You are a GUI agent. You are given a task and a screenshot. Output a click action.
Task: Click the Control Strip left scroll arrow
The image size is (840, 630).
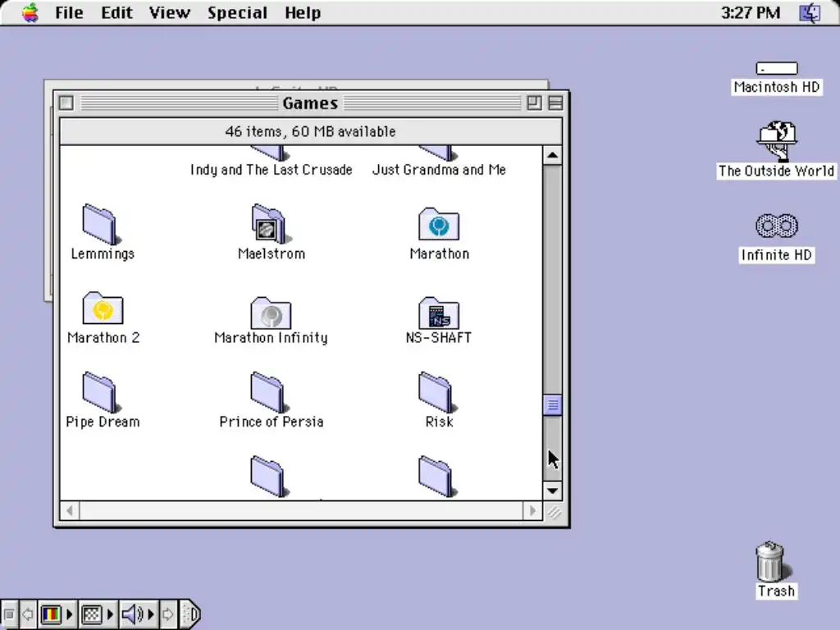pyautogui.click(x=27, y=614)
